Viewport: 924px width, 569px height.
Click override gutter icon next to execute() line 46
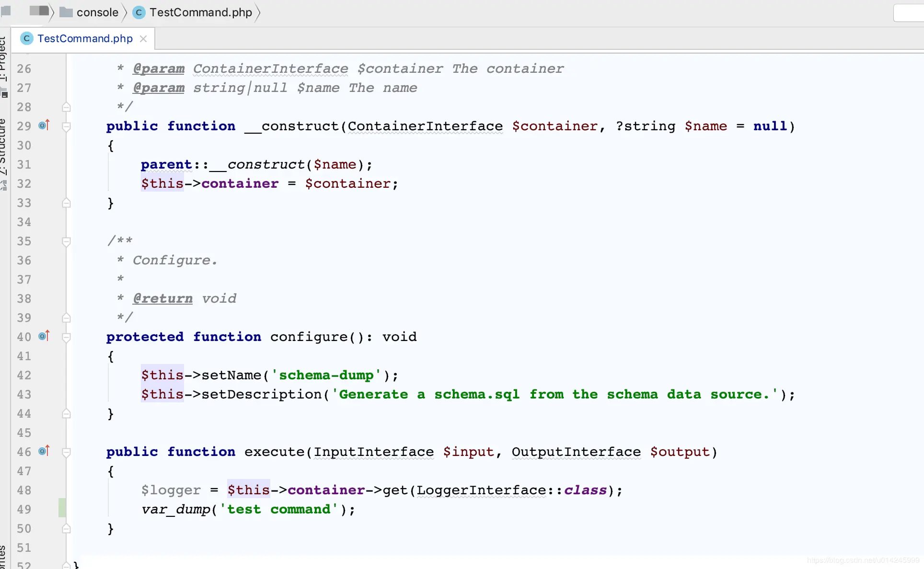click(44, 451)
